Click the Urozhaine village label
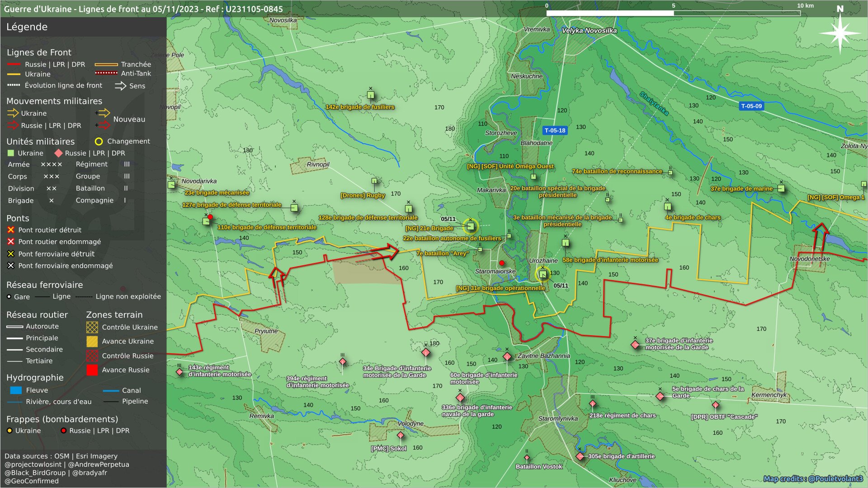The image size is (868, 488). pyautogui.click(x=543, y=261)
